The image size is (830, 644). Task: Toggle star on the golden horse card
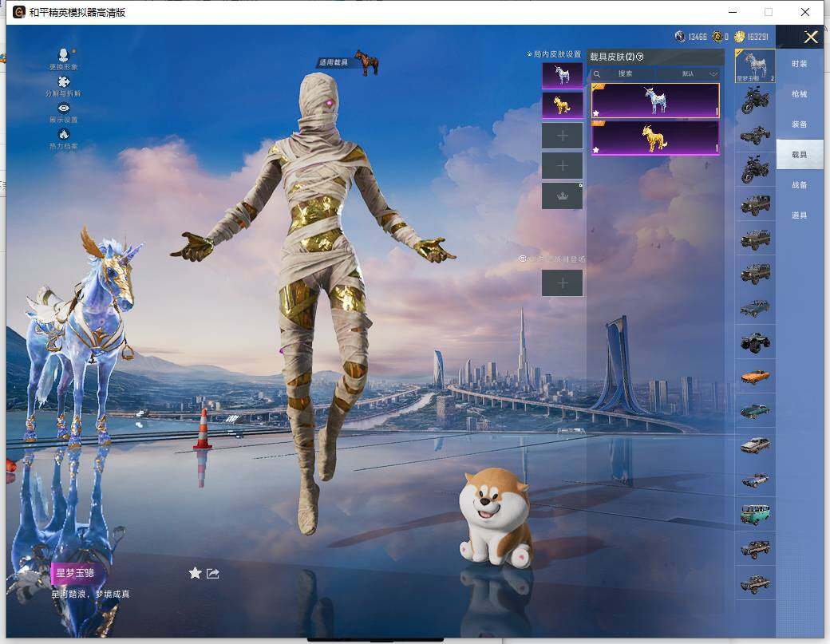(x=596, y=150)
